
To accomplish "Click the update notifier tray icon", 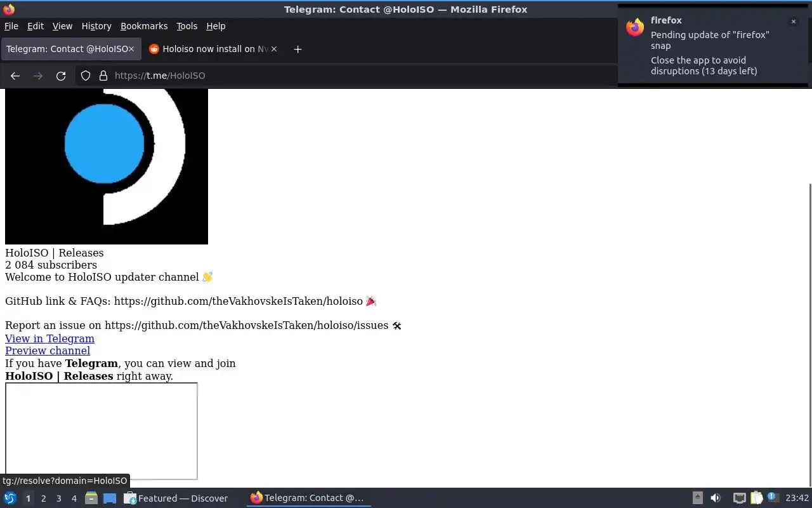I will click(772, 497).
